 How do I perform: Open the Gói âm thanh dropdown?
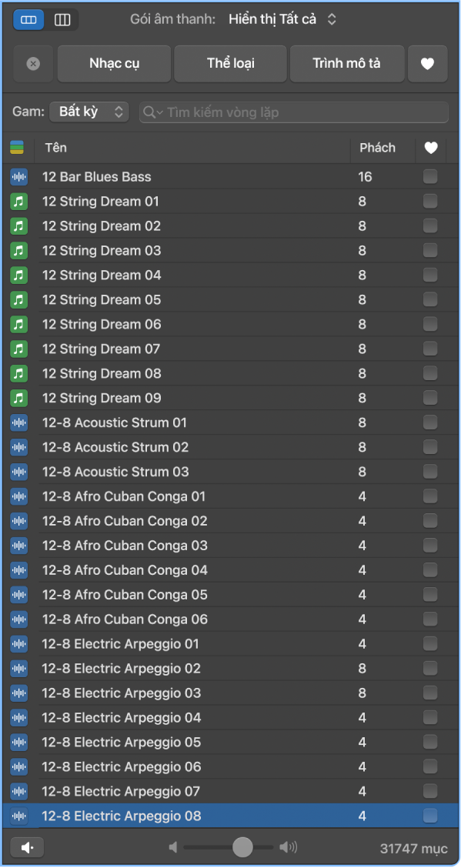tap(282, 19)
